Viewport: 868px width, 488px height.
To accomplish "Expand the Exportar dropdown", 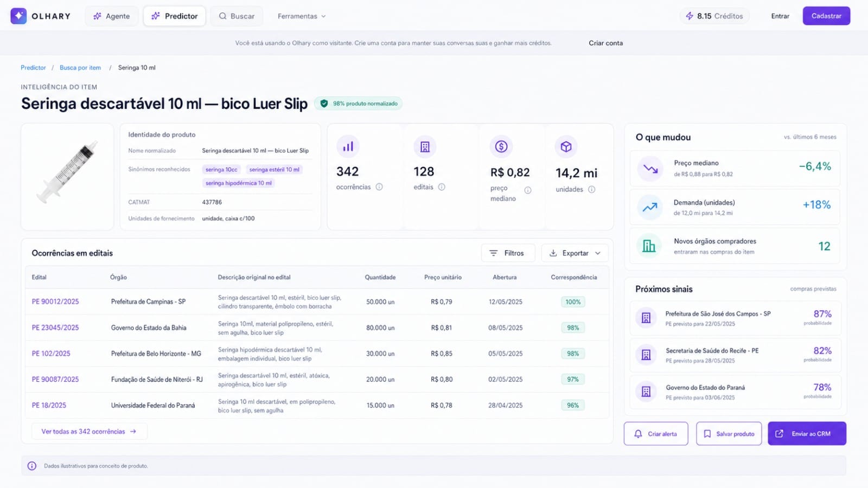I will (575, 253).
